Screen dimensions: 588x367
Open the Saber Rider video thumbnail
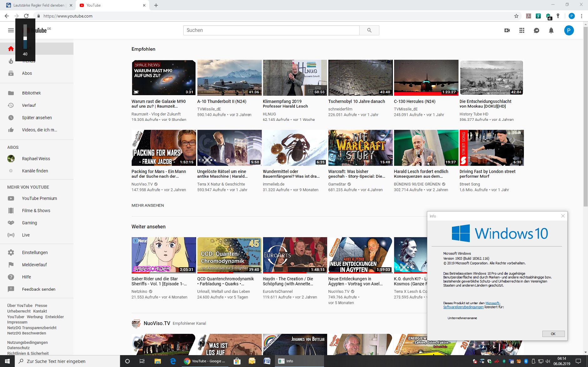pos(164,255)
